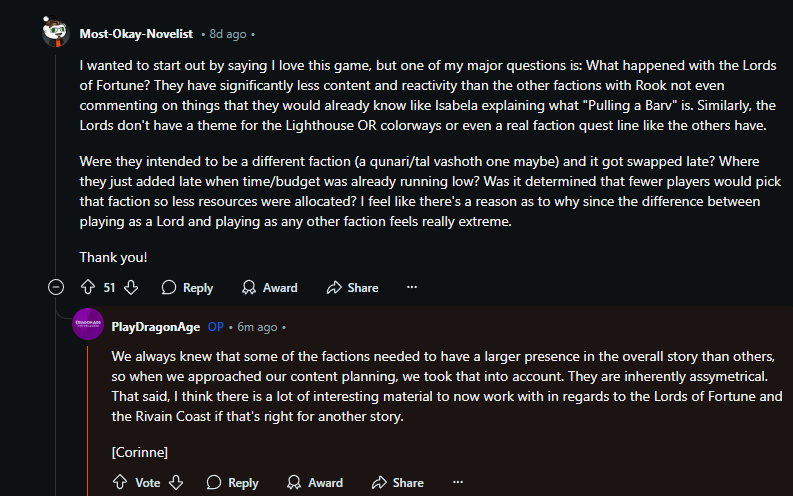The width and height of the screenshot is (793, 496).
Task: Collapse the comment thread
Action: 56,288
